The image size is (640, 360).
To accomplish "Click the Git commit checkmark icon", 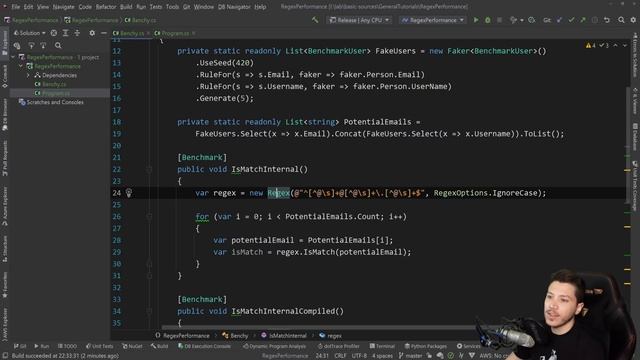I will click(x=571, y=20).
